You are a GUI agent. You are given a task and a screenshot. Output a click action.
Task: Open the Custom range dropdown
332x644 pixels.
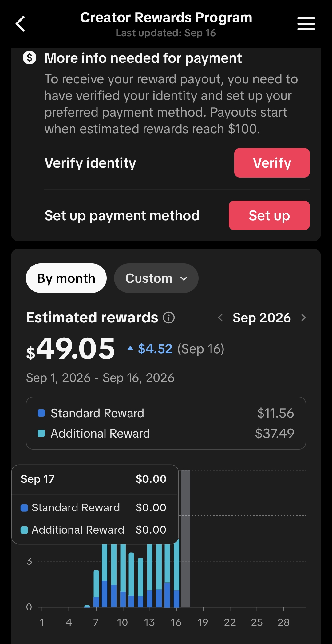coord(156,278)
